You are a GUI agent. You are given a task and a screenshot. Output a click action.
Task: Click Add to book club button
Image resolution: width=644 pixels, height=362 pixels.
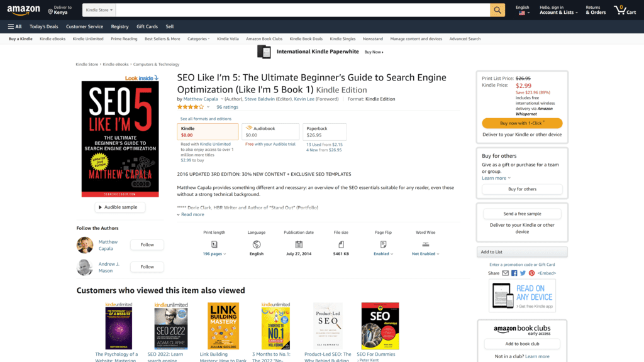tap(522, 344)
